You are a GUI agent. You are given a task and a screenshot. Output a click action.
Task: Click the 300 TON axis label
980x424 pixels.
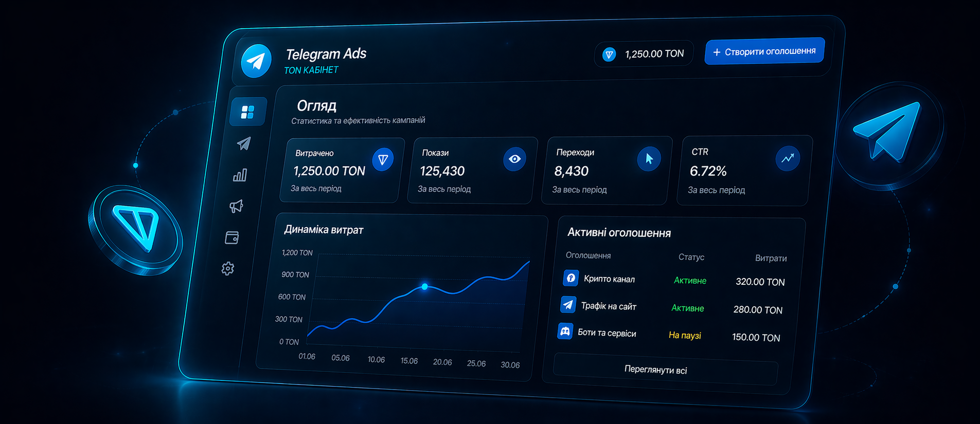(289, 319)
